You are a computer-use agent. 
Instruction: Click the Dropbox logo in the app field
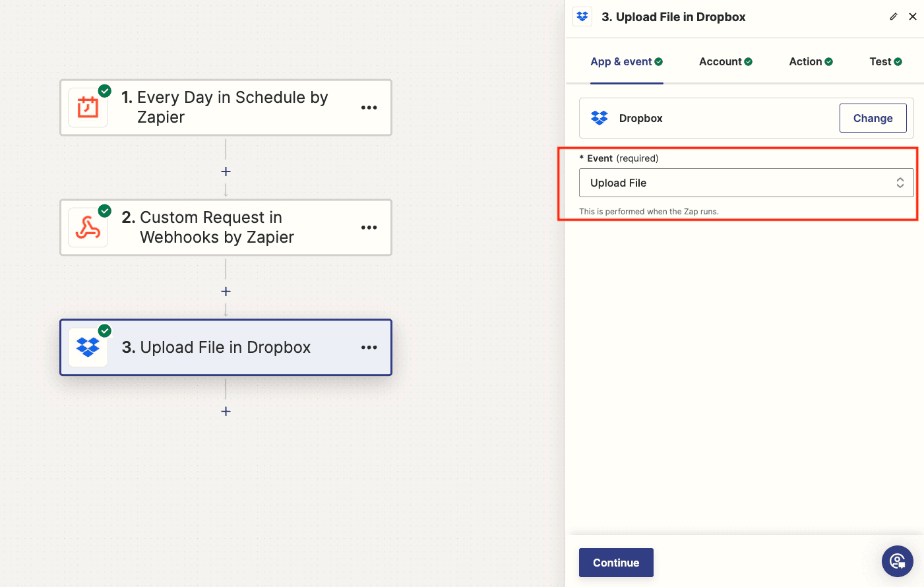pyautogui.click(x=600, y=118)
